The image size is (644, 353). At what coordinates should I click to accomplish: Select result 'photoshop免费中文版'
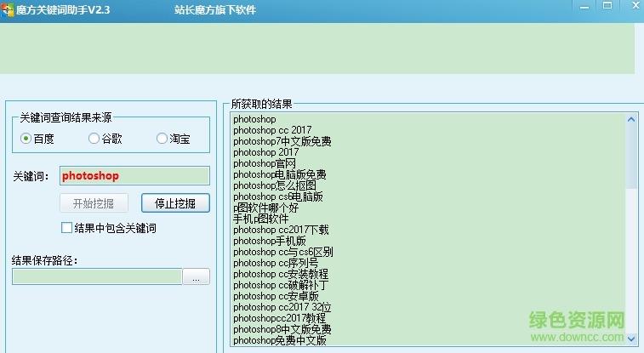tap(280, 341)
